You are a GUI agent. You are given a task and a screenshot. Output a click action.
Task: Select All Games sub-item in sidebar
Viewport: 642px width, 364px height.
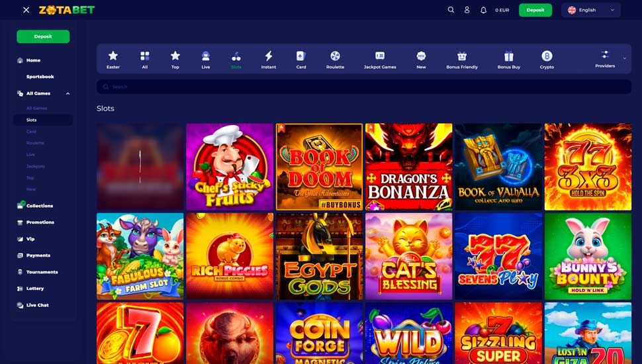(36, 108)
